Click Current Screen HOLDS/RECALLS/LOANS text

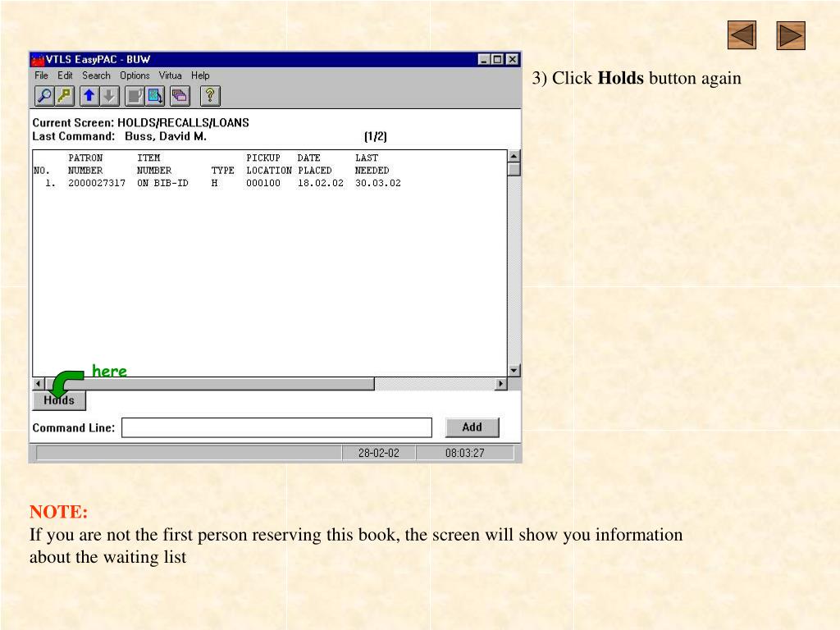click(183, 123)
